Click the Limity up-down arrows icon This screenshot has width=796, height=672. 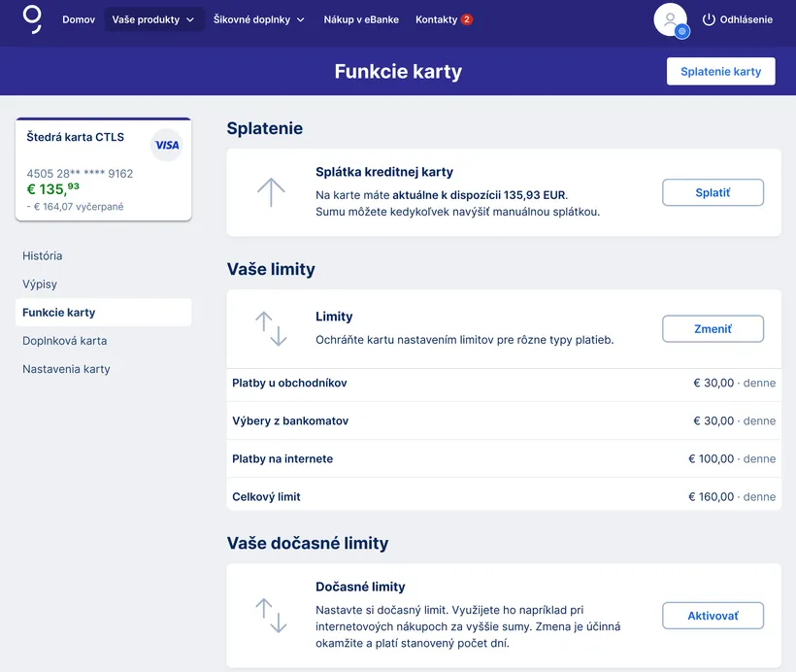point(271,328)
